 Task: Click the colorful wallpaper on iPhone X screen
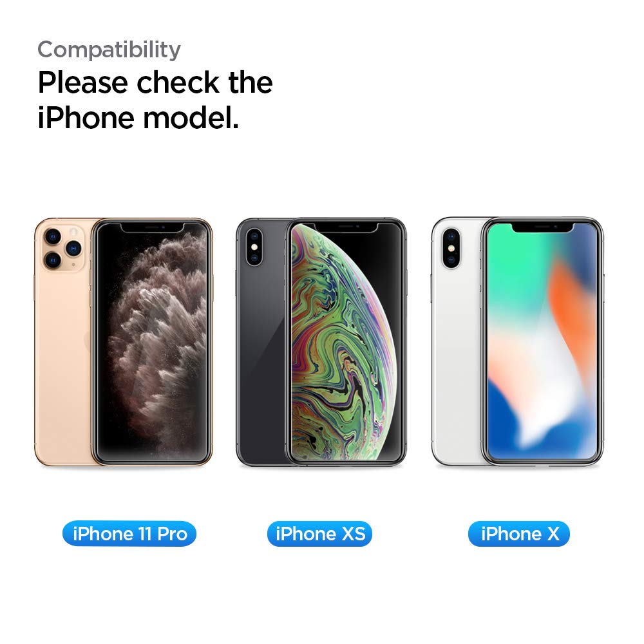(x=542, y=341)
